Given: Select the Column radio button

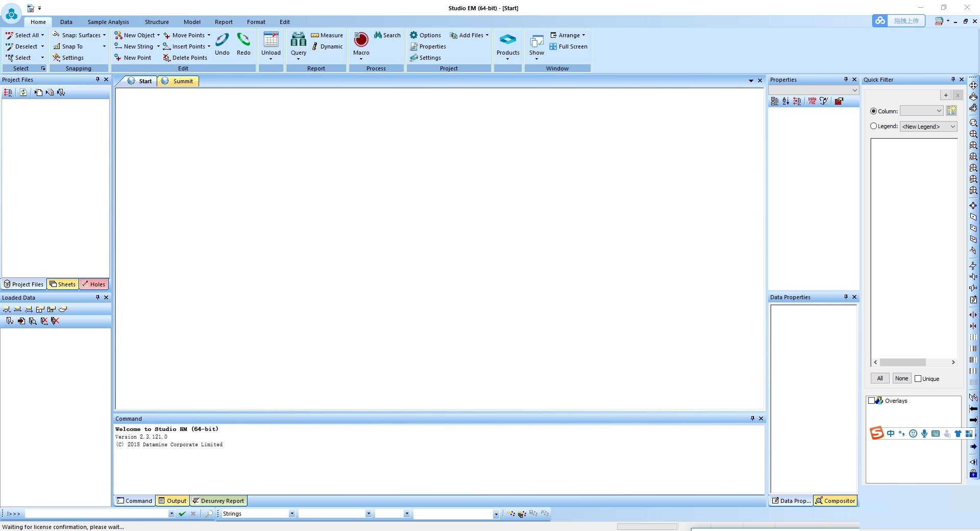Looking at the screenshot, I should 873,111.
